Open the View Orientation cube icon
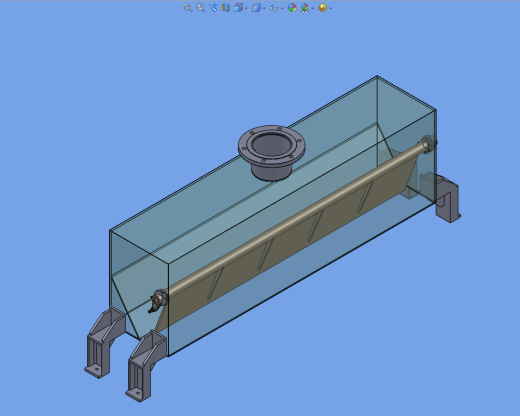The height and width of the screenshot is (416, 520). [x=238, y=8]
